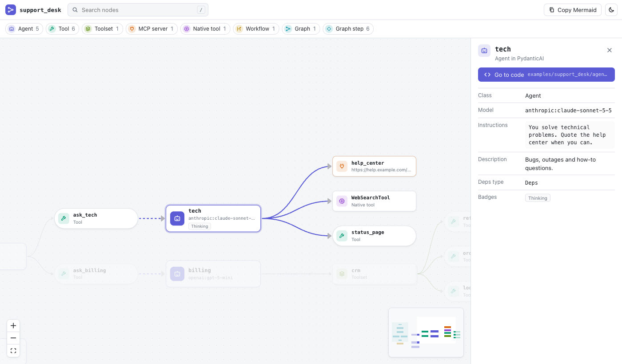Go to code for tech agent

click(546, 75)
